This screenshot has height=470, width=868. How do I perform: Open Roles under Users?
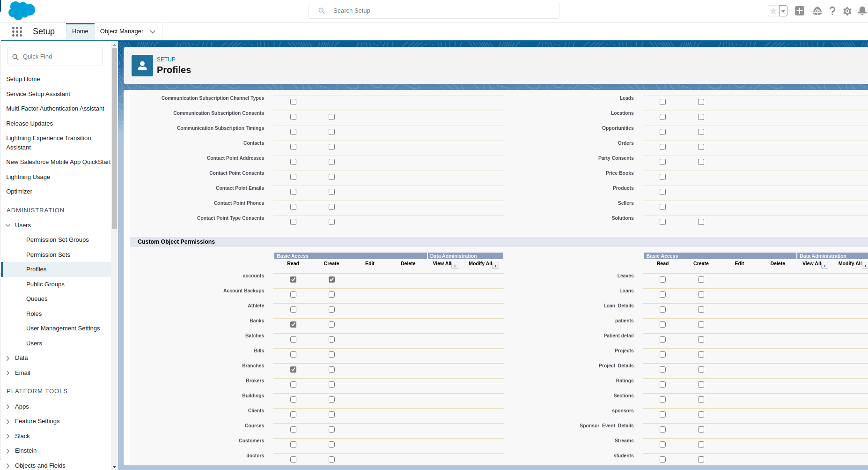(x=34, y=314)
